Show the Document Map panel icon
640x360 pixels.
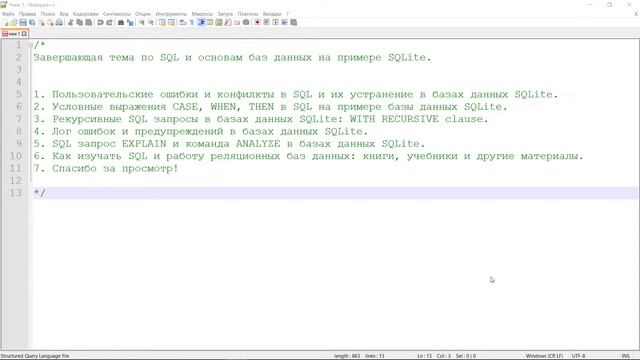[x=219, y=22]
